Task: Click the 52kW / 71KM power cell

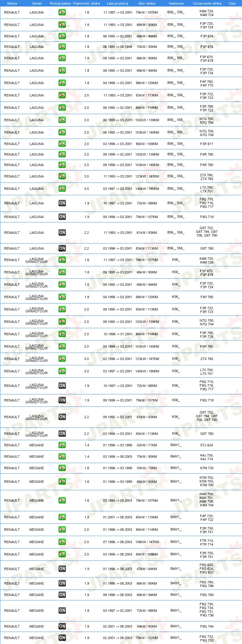Action: tap(147, 445)
